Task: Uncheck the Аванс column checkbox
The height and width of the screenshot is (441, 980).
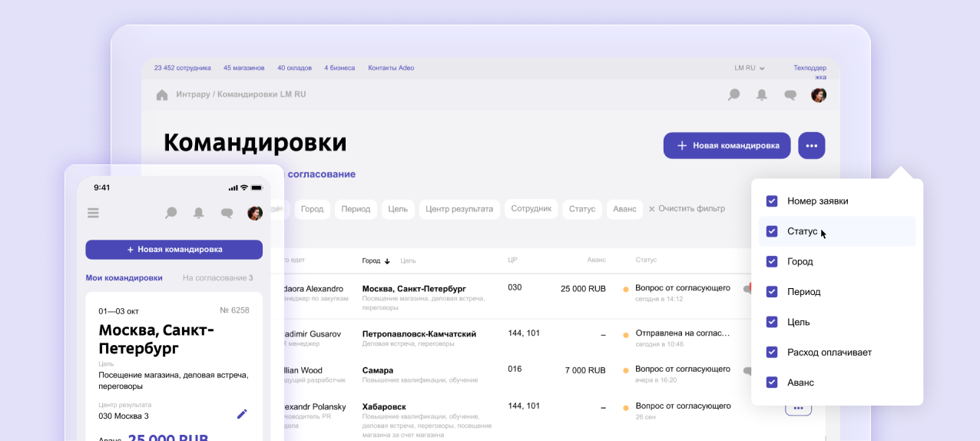Action: 772,382
